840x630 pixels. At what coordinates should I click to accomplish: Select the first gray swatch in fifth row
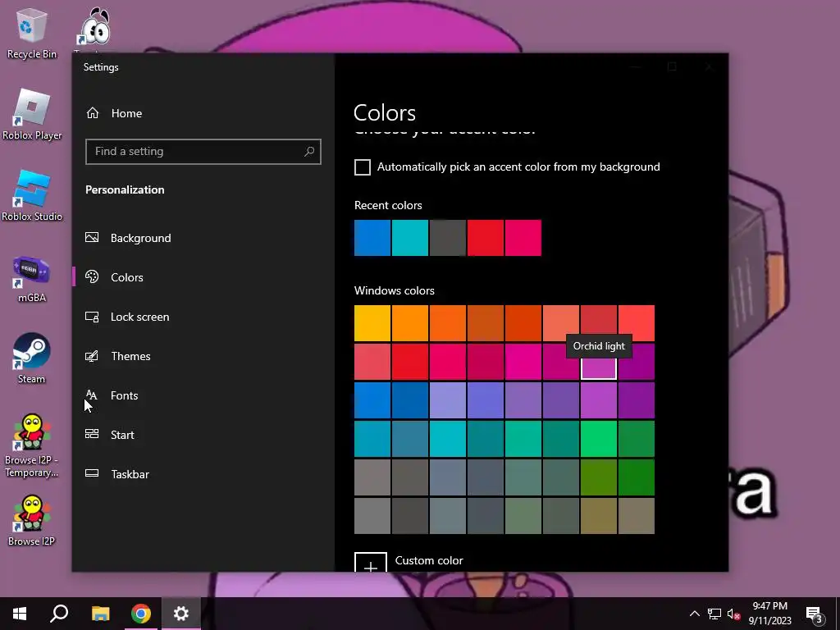[x=372, y=477]
